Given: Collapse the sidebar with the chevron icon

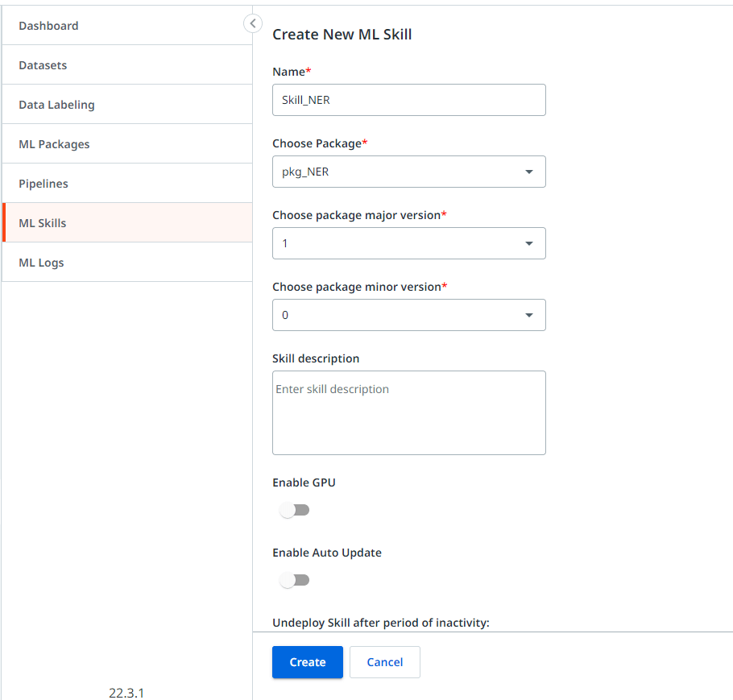Looking at the screenshot, I should point(252,23).
